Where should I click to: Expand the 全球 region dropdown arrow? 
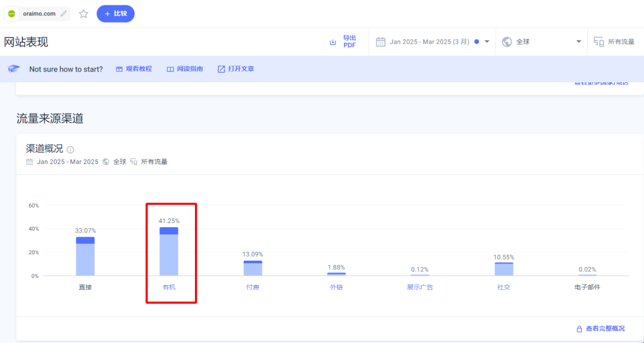(578, 42)
